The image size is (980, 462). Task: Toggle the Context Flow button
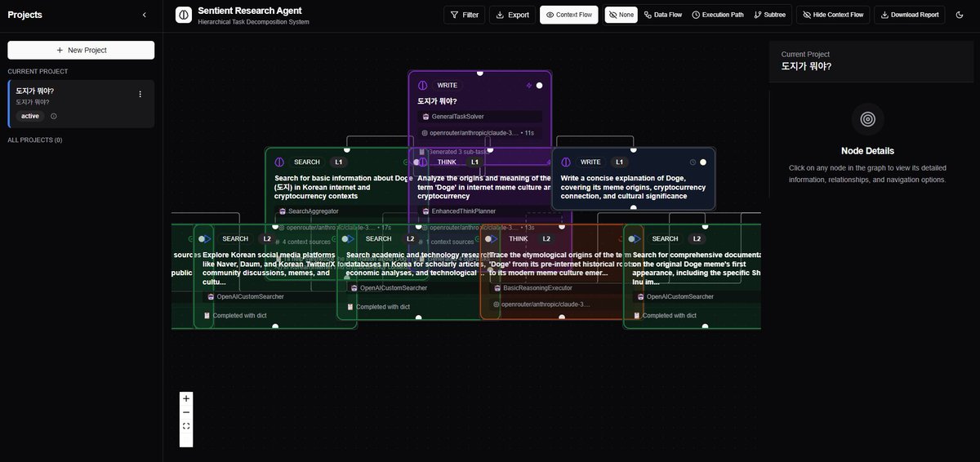pyautogui.click(x=568, y=15)
